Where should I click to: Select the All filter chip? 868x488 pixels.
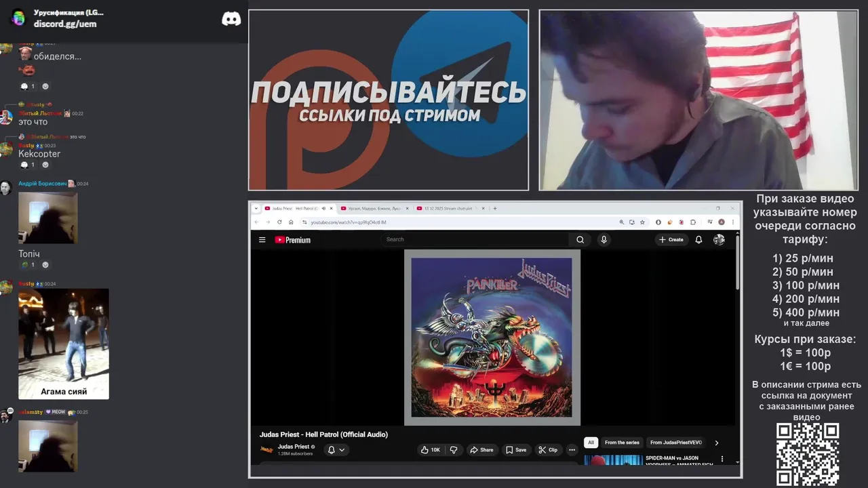click(x=591, y=443)
